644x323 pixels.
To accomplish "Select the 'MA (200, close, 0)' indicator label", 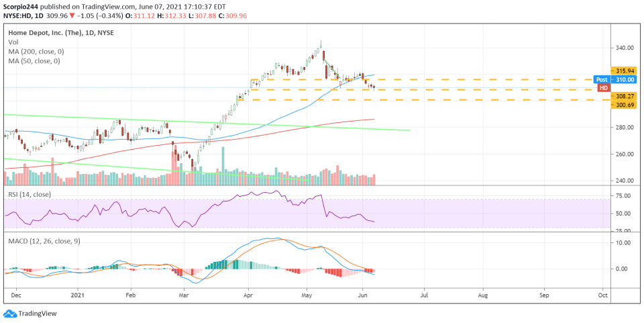I will click(x=36, y=51).
